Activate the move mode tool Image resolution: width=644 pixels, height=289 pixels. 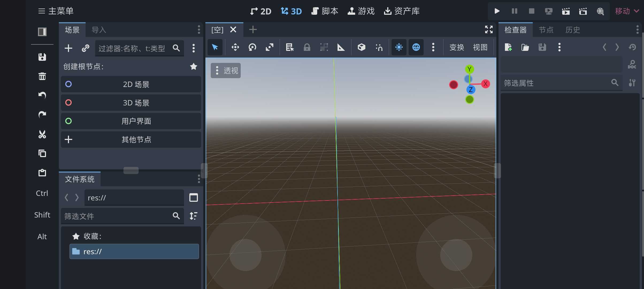[235, 47]
